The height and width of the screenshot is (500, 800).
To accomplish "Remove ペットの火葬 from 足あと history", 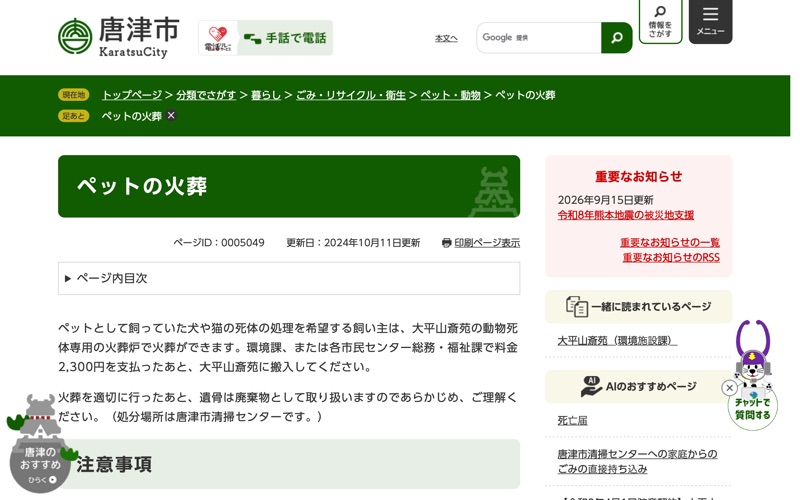I will 171,116.
